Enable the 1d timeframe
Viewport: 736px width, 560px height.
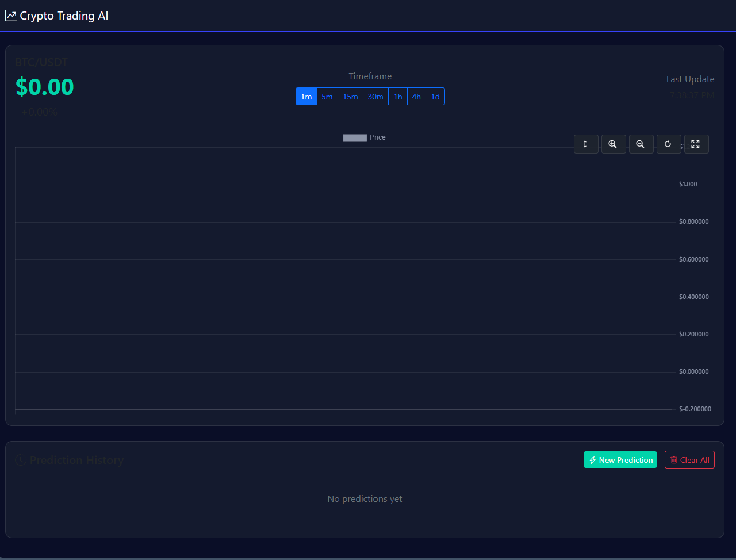(x=435, y=96)
